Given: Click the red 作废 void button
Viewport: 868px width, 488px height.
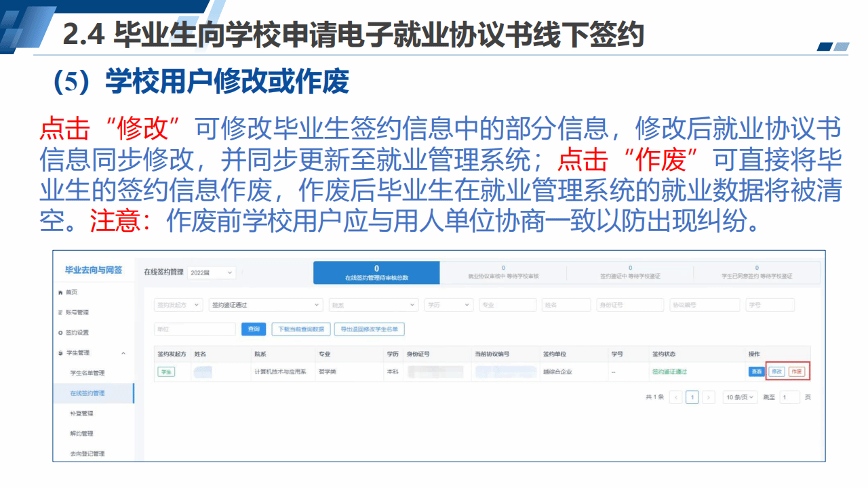Looking at the screenshot, I should 797,371.
